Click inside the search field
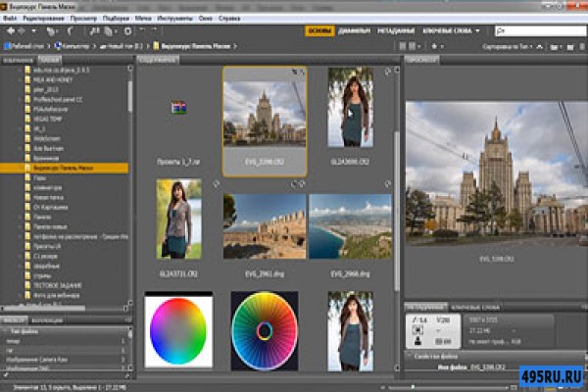This screenshot has height=392, width=588. pyautogui.click(x=541, y=31)
